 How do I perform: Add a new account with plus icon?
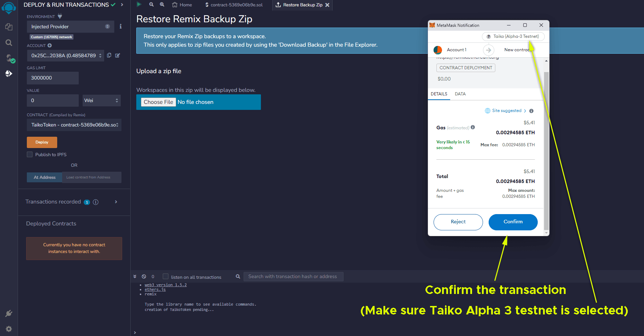pos(50,46)
